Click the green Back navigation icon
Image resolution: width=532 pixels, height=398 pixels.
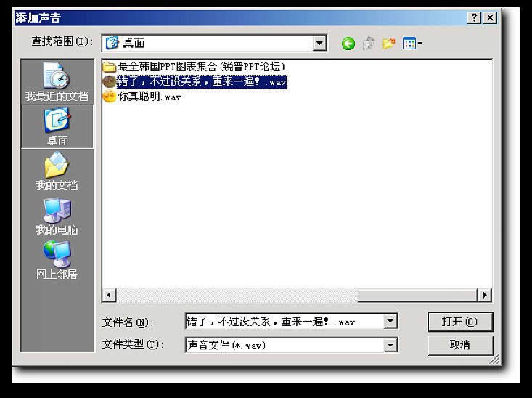coord(348,44)
